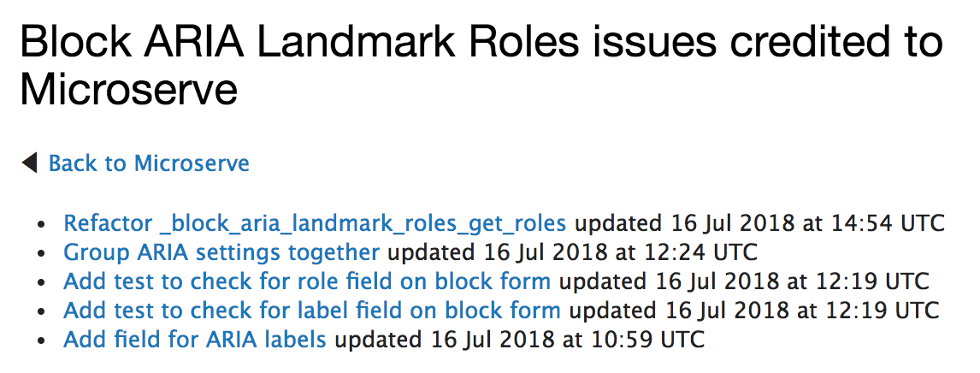The width and height of the screenshot is (980, 373).
Task: Open the Group ARIA settings together issue
Action: click(x=221, y=252)
